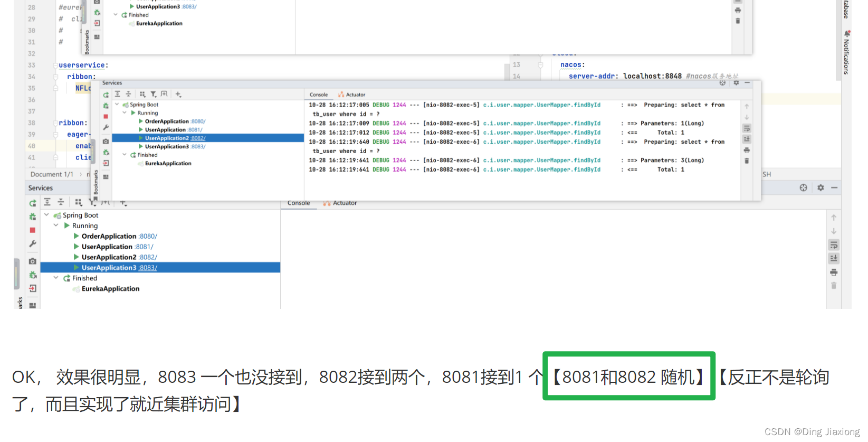The height and width of the screenshot is (442, 868).
Task: Collapse Finished node in the topmost cropped Services tree
Action: tap(116, 15)
